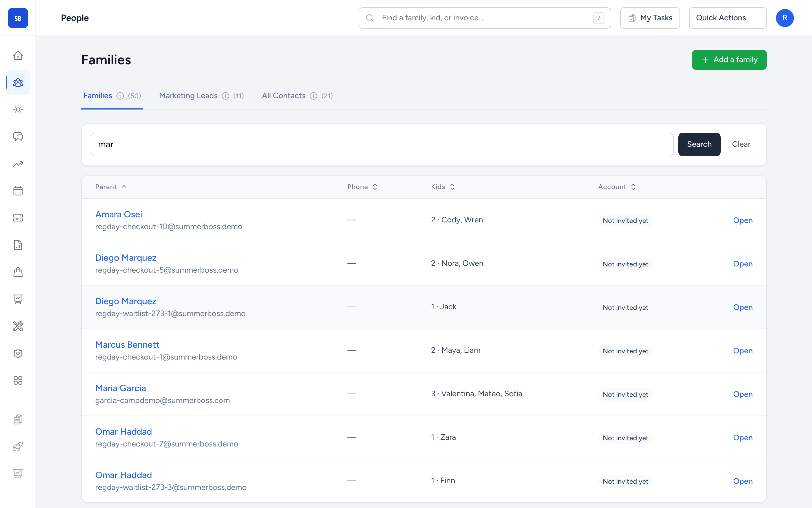The image size is (812, 508).
Task: Click Open in the Nora, Owen row
Action: point(743,264)
